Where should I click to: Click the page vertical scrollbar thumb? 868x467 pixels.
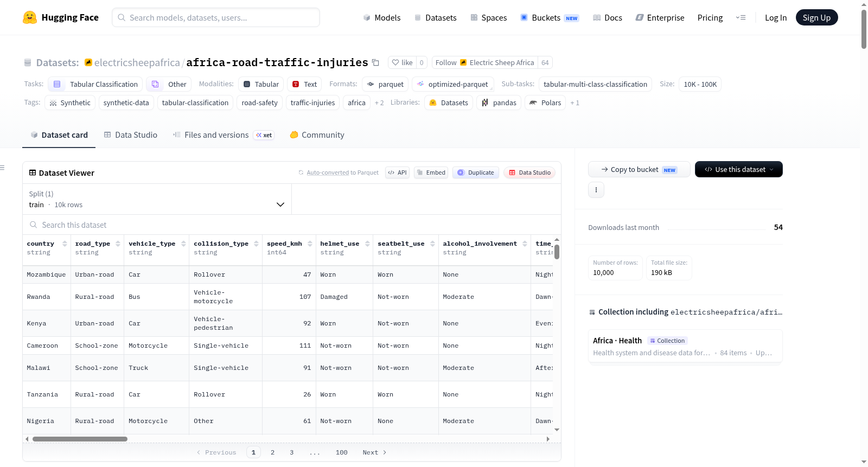864,29
